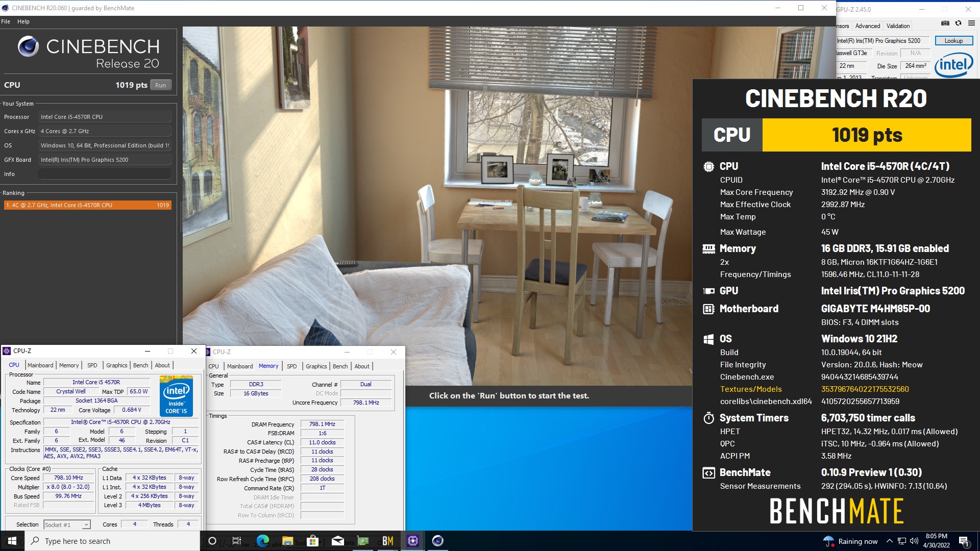Click the Lookup button in GPU-Z
This screenshot has width=980, height=551.
[953, 41]
